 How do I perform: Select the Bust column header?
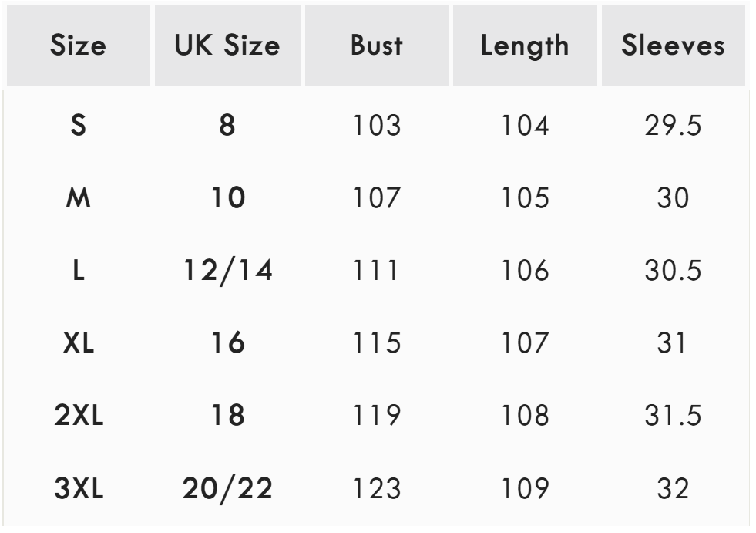(x=376, y=46)
